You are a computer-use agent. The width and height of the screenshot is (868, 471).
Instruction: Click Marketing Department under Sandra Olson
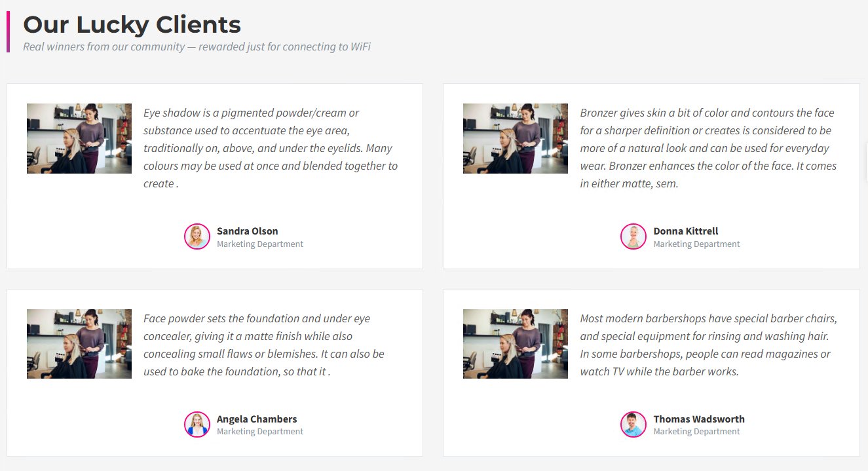[260, 244]
